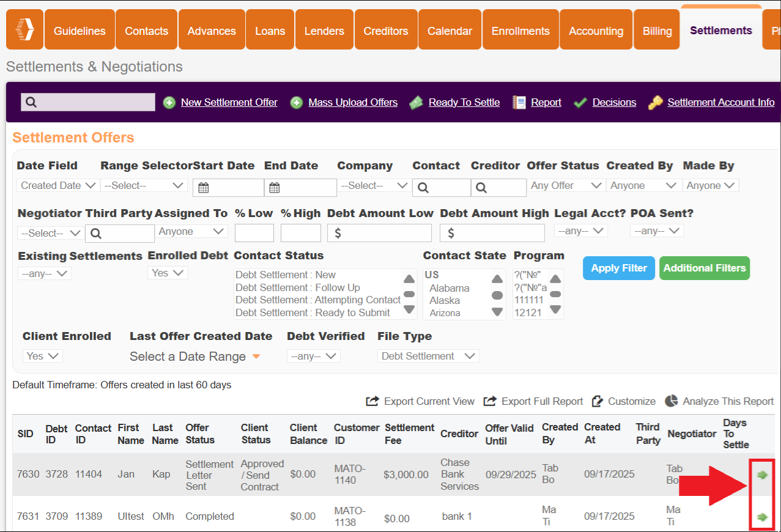Click the search magnifier icon in purple bar

[31, 102]
